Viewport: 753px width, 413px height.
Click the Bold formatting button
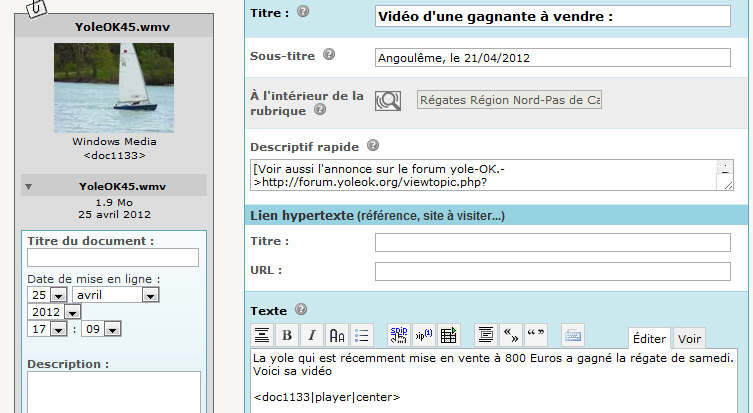[x=287, y=335]
